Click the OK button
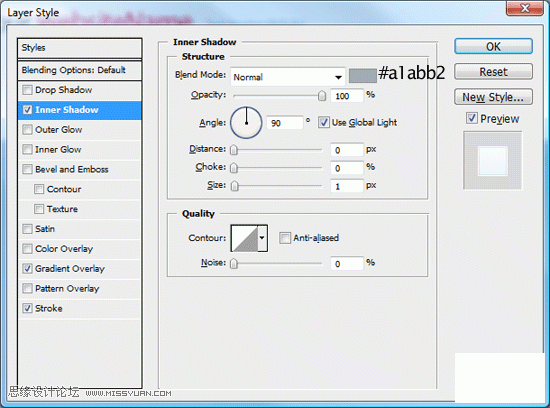This screenshot has width=550, height=408. coord(494,46)
